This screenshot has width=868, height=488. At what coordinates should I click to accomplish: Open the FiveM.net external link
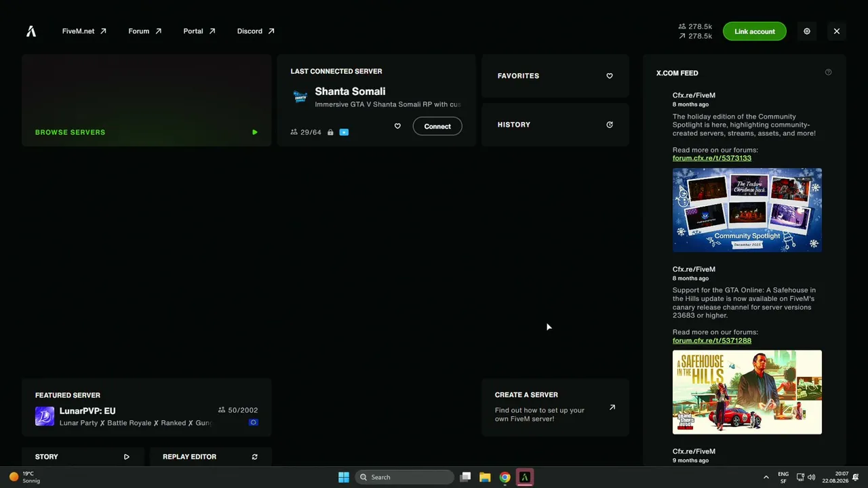pyautogui.click(x=84, y=31)
